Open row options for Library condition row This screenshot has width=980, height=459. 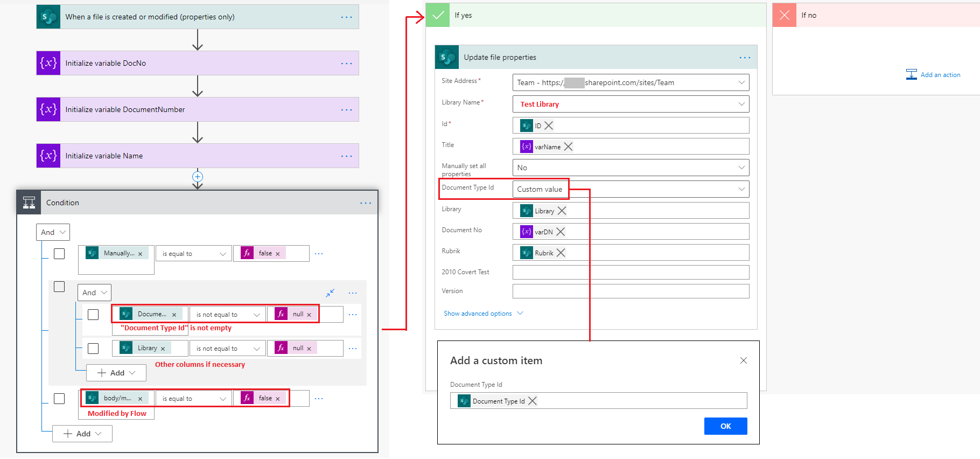[353, 349]
